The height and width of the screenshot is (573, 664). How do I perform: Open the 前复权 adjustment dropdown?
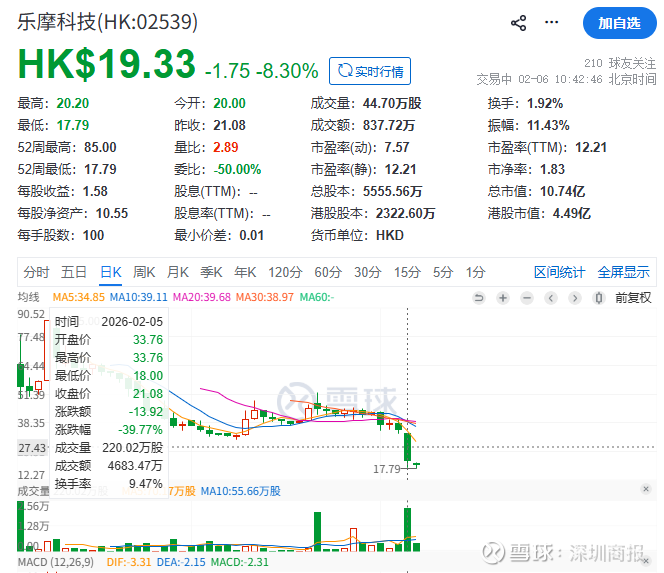(633, 298)
